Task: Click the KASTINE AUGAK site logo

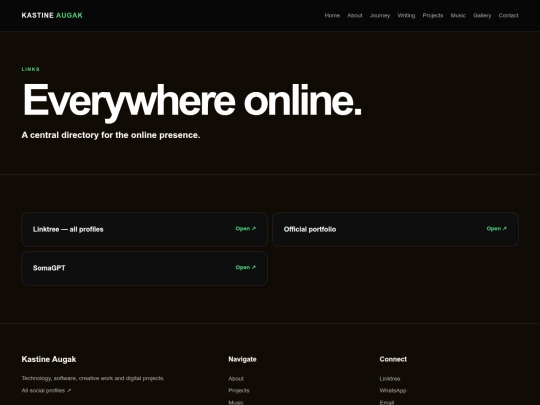Action: (52, 15)
